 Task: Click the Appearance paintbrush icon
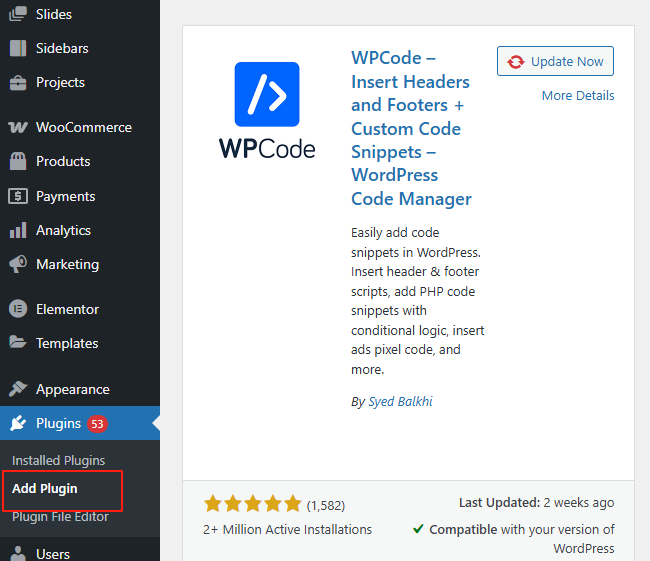tap(17, 389)
